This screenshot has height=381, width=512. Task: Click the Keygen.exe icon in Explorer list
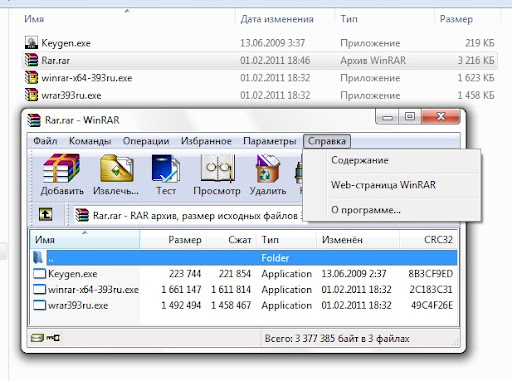pyautogui.click(x=31, y=43)
